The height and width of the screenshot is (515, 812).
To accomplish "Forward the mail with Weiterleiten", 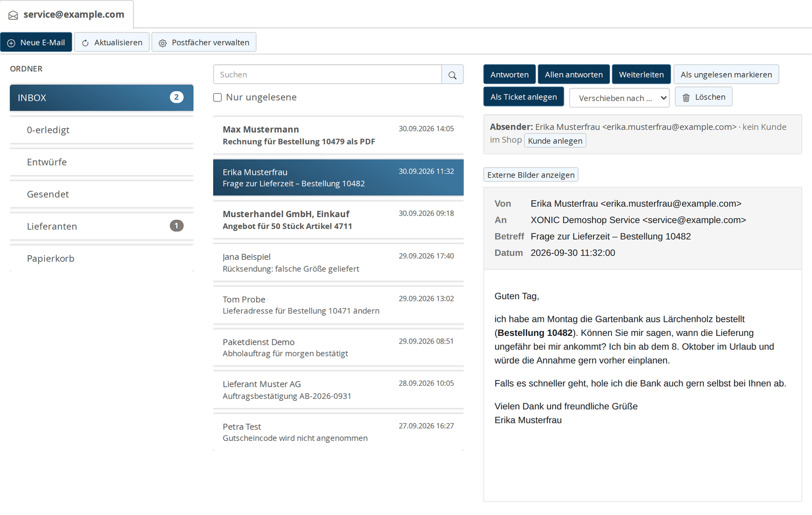I will click(641, 75).
